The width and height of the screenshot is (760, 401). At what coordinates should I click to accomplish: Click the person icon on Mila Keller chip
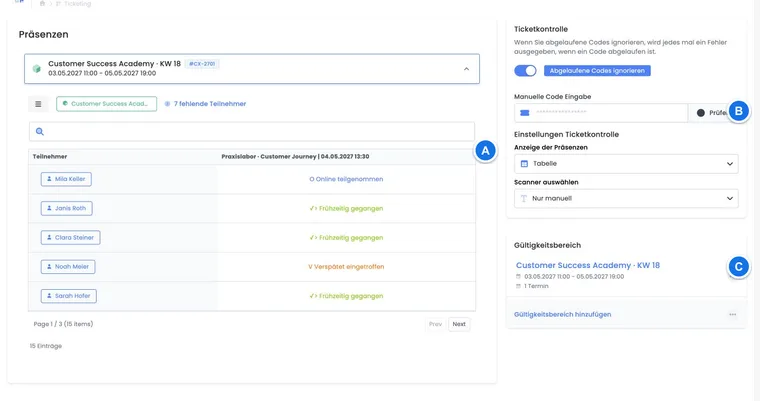[49, 179]
